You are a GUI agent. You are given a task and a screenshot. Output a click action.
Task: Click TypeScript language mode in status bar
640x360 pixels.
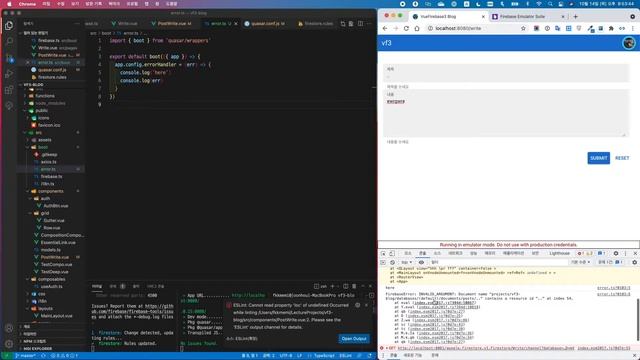324,356
